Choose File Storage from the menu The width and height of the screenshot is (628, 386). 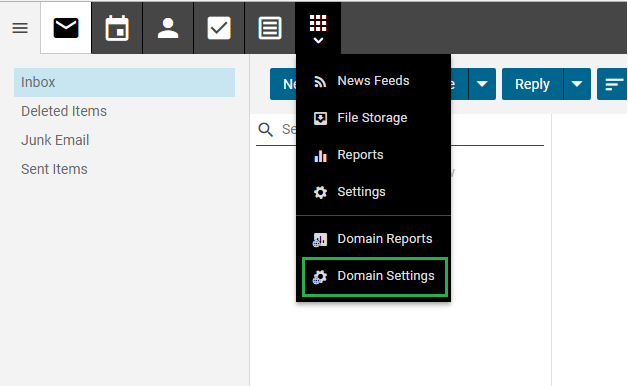373,118
